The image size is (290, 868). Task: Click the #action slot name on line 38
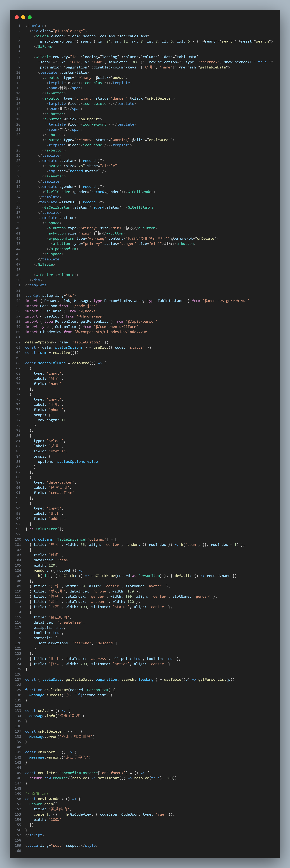[67, 218]
